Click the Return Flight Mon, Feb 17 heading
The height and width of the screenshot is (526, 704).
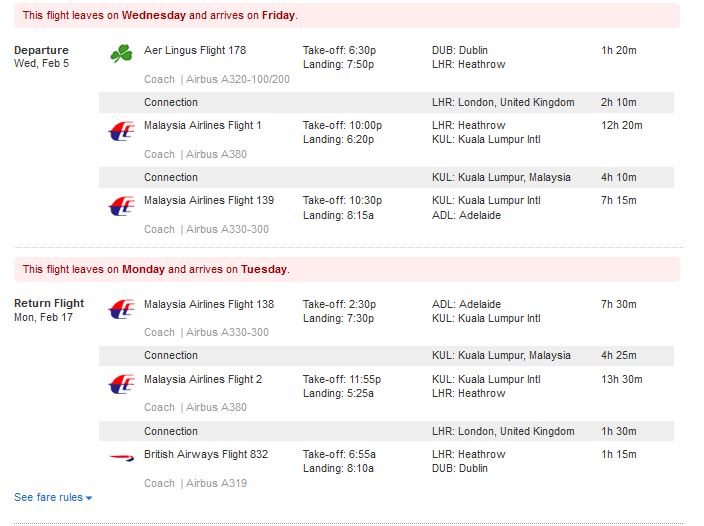point(49,310)
